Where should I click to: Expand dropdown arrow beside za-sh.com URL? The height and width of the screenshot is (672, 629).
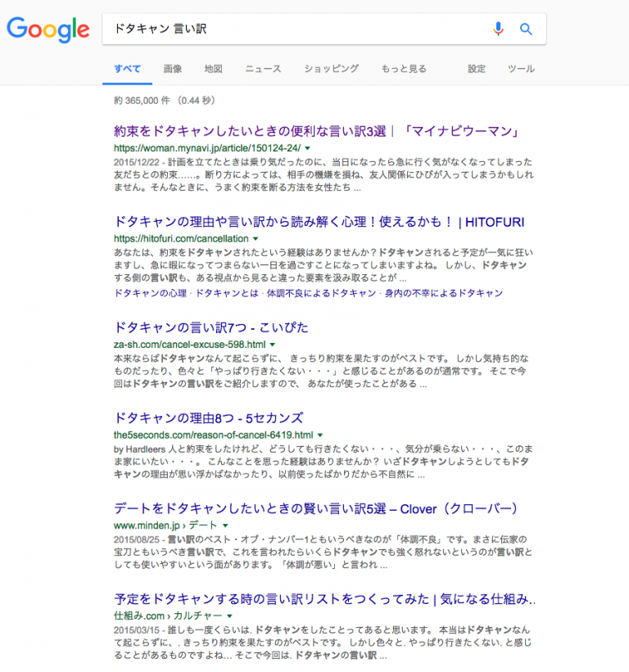(x=272, y=345)
